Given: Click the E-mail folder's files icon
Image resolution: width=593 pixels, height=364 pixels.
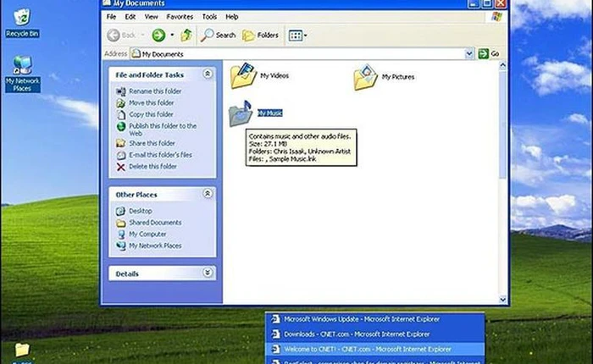Looking at the screenshot, I should coord(120,155).
